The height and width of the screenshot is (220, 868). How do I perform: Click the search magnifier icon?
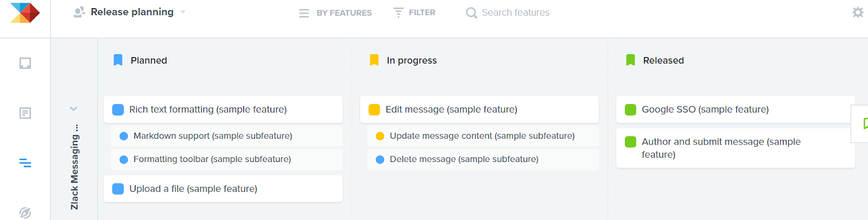[x=471, y=13]
